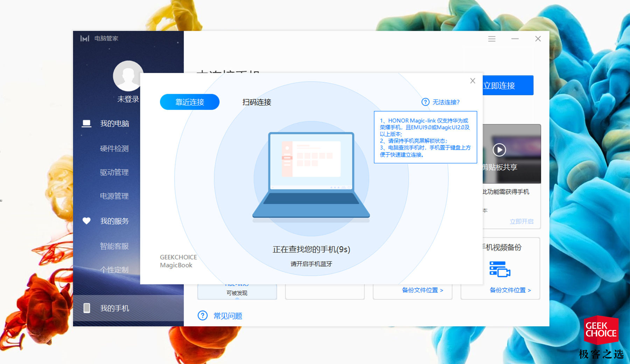Open 硬件检测 from the sidebar menu
Viewport: 630px width, 364px height.
[114, 148]
